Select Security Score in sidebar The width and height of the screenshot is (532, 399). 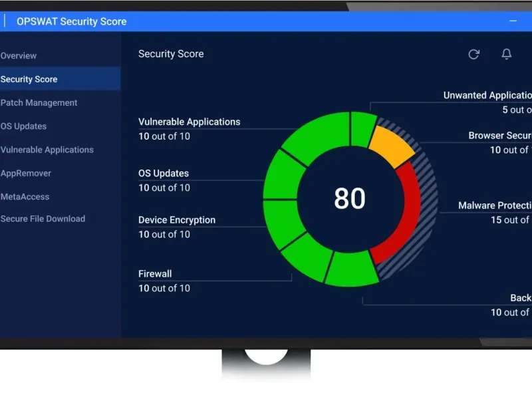(60, 79)
